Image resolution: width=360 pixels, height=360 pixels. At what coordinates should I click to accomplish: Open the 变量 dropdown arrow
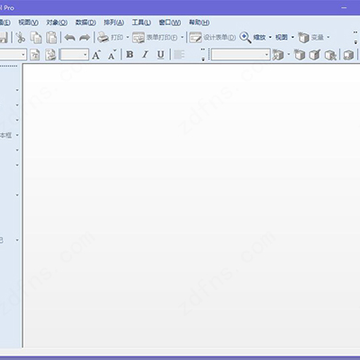point(328,37)
